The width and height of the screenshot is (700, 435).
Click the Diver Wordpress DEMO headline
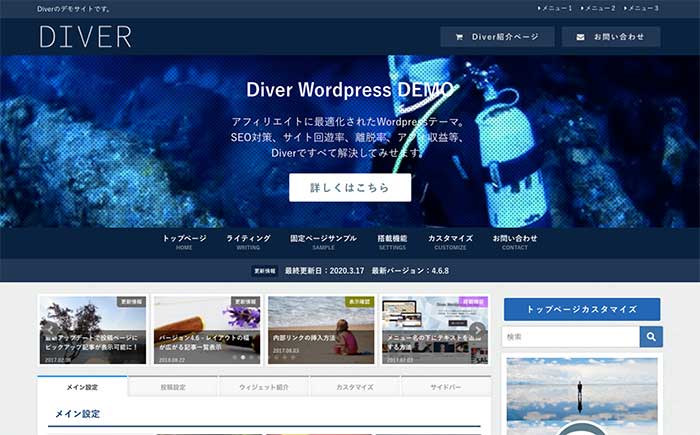pyautogui.click(x=350, y=89)
